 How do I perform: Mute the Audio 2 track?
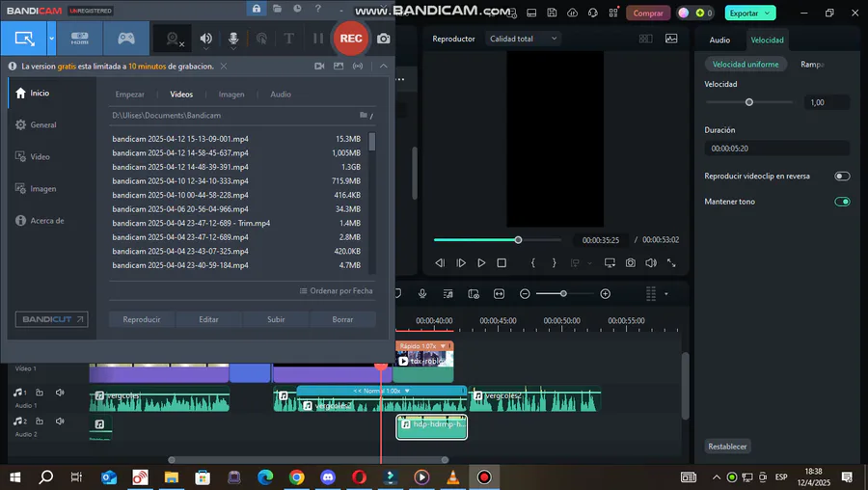point(60,421)
